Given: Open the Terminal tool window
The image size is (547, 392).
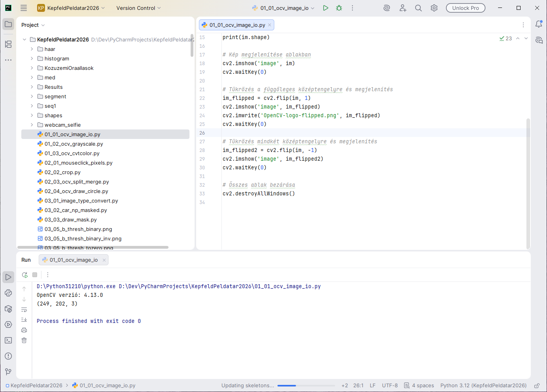Looking at the screenshot, I should (x=8, y=340).
